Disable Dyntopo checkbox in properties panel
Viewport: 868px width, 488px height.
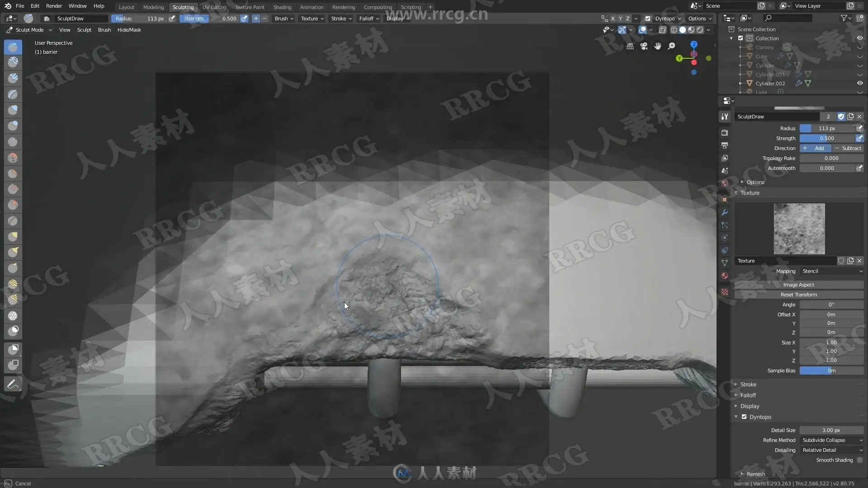coord(744,417)
